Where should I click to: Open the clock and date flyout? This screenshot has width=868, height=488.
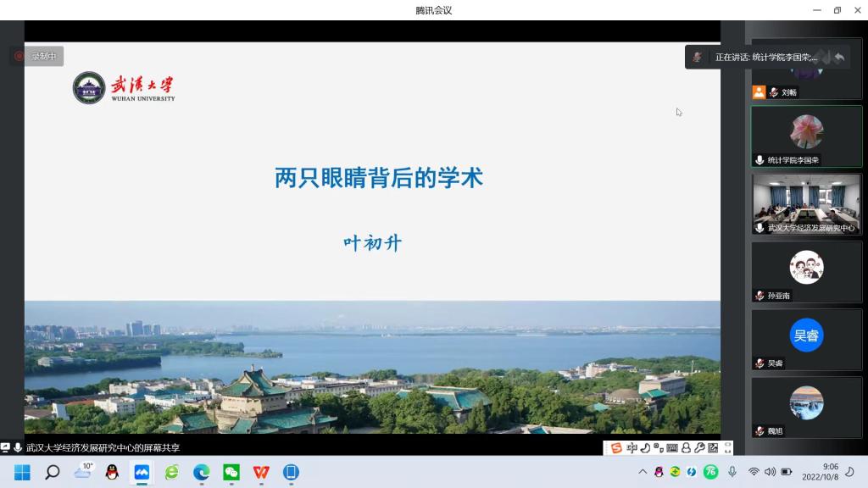coord(830,472)
